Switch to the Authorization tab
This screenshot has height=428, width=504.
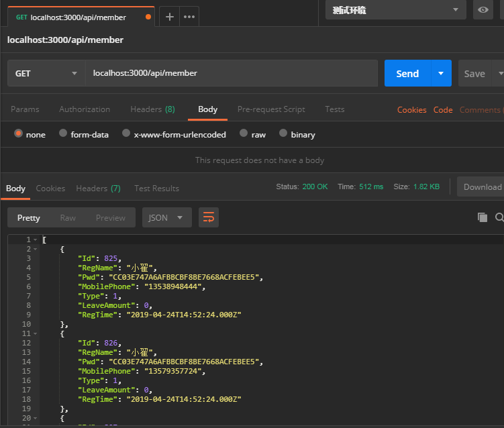[x=85, y=109]
